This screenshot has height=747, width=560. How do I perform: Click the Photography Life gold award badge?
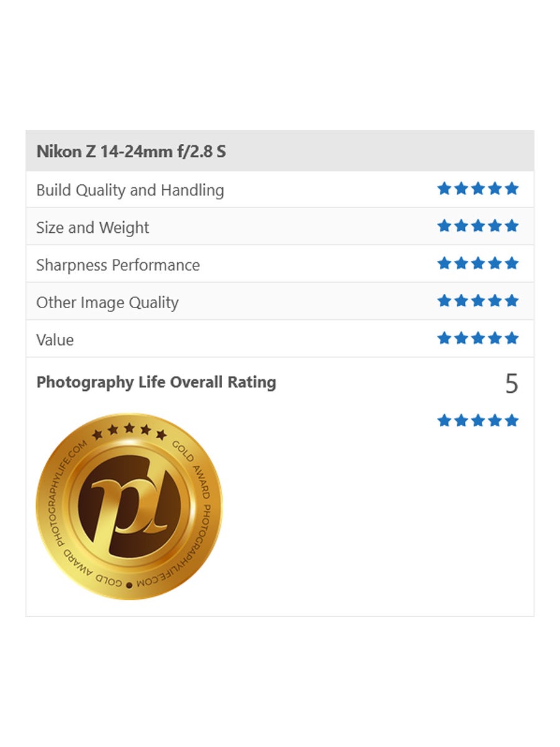129,506
